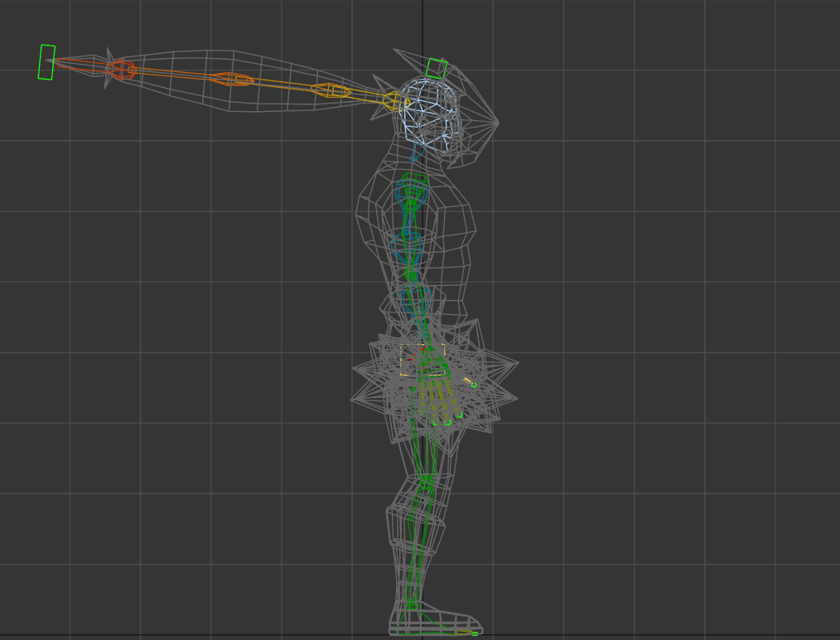The image size is (840, 640).
Task: Click the red-orange bone joint near ponytail tip
Action: 121,70
